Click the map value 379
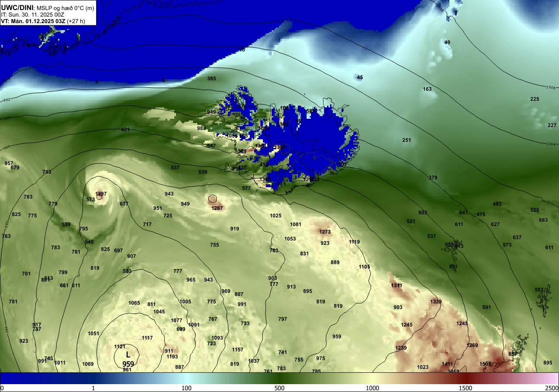The image size is (559, 392). [433, 178]
